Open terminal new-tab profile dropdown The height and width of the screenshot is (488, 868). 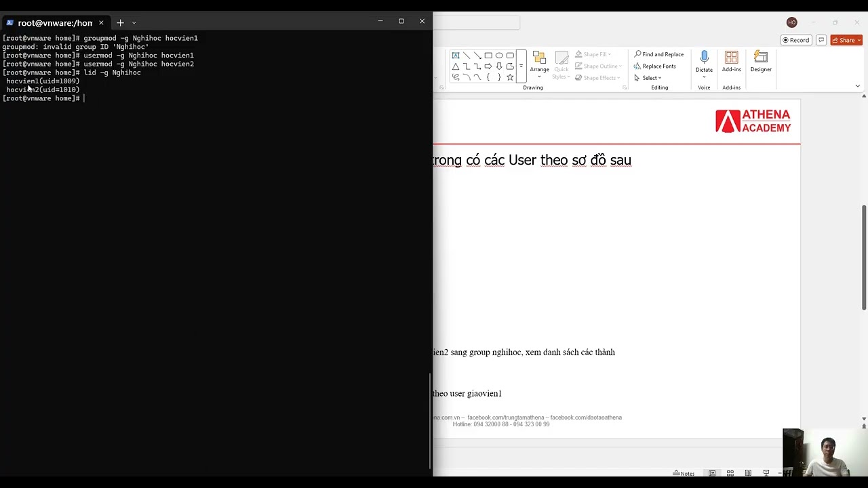(134, 22)
